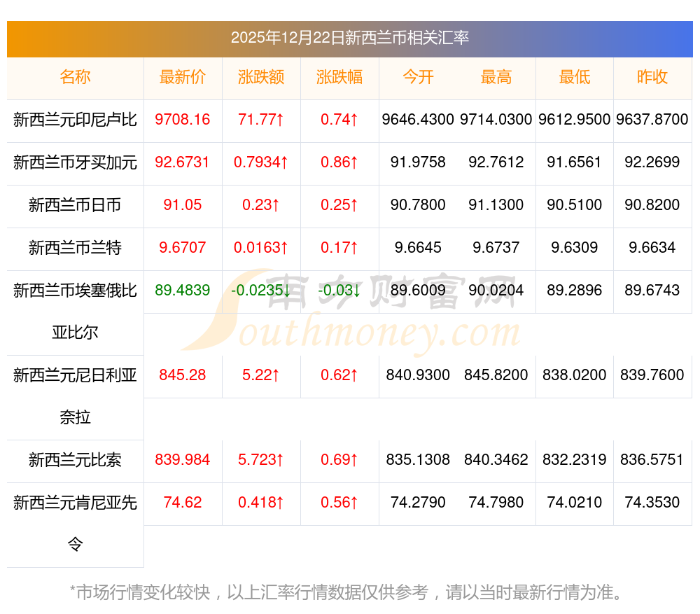The image size is (700, 614).
Task: Select the 新西兰币牙买加元 row name
Action: pos(75,162)
